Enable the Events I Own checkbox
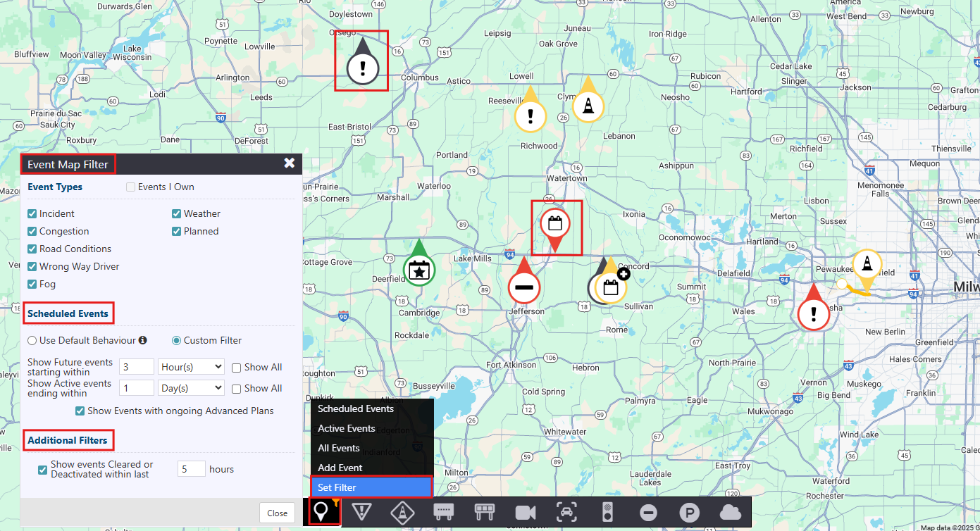This screenshot has width=980, height=531. 130,187
